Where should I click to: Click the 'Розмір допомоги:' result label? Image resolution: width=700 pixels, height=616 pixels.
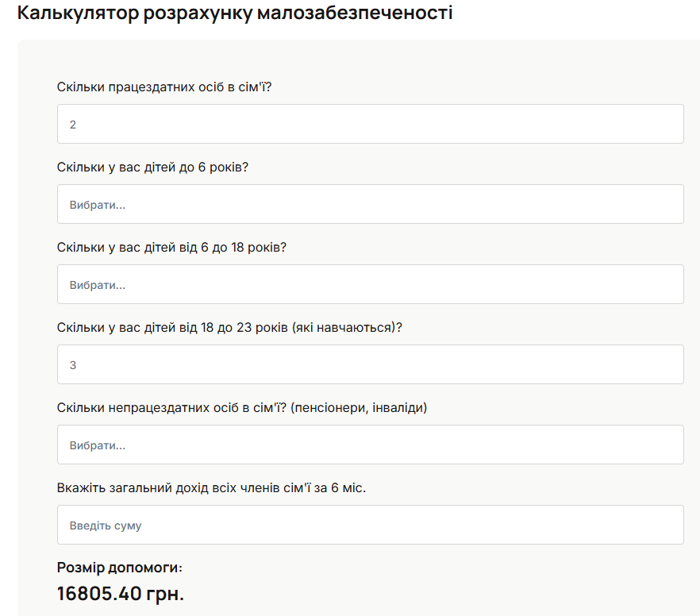[120, 567]
